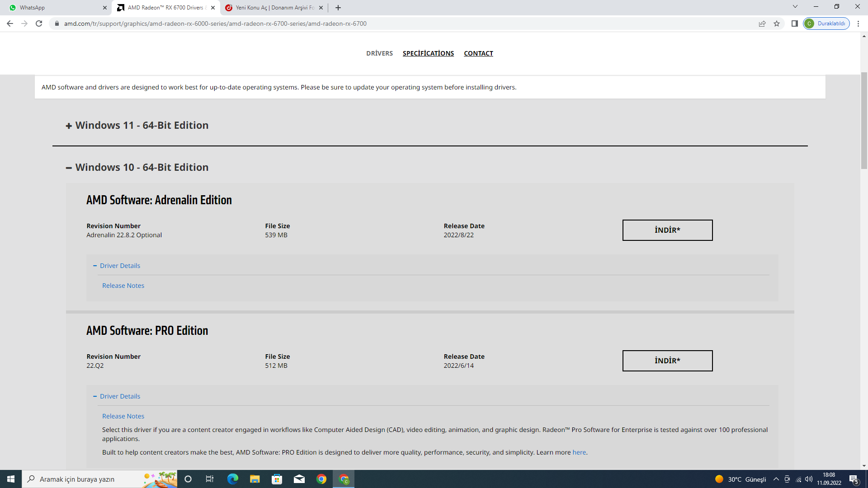Click the padlock site info icon

57,23
